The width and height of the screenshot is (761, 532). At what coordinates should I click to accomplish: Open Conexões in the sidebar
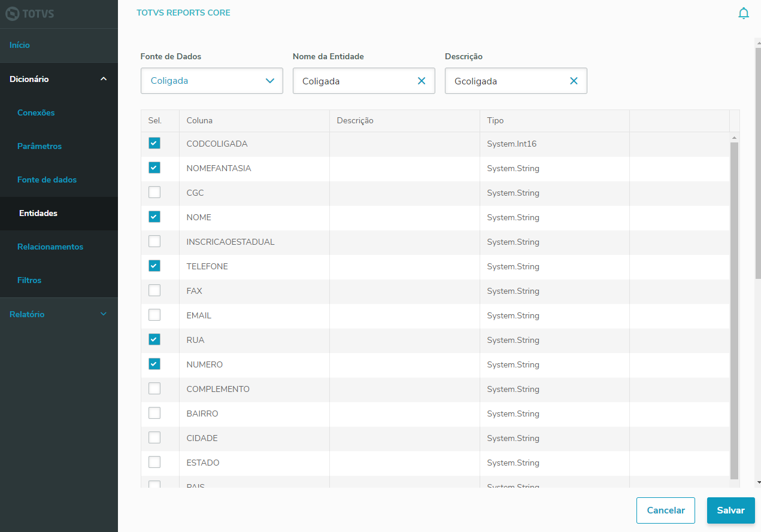pyautogui.click(x=36, y=113)
